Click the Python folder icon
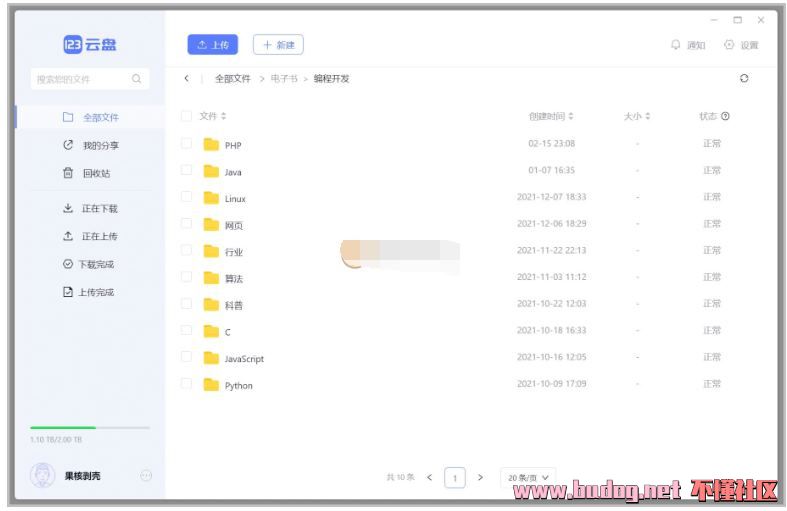 [211, 385]
